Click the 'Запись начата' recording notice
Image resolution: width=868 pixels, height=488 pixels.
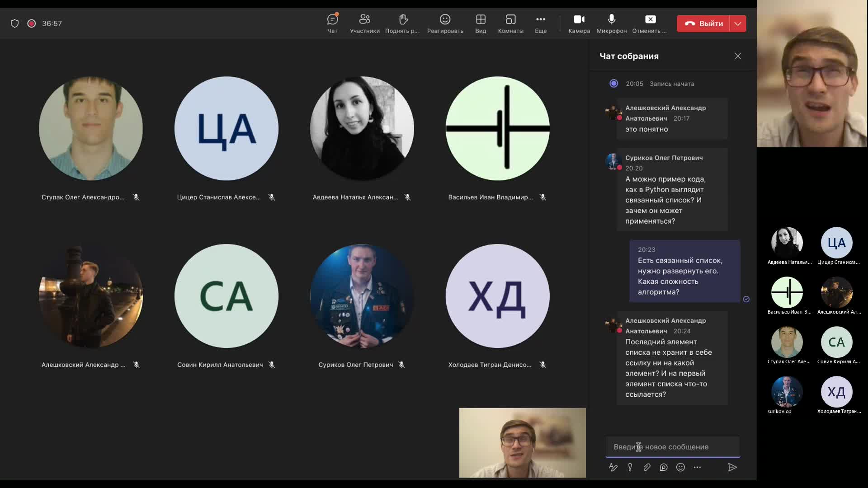(672, 84)
